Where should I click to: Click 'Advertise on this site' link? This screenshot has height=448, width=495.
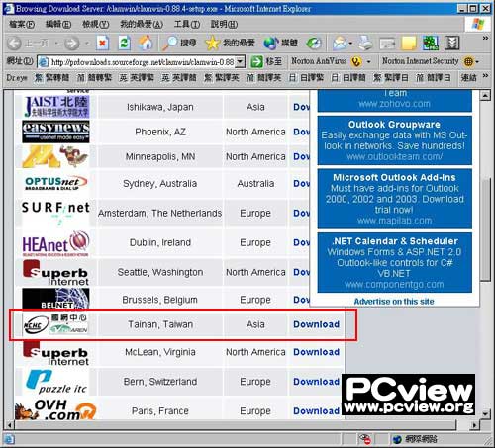[x=394, y=302]
